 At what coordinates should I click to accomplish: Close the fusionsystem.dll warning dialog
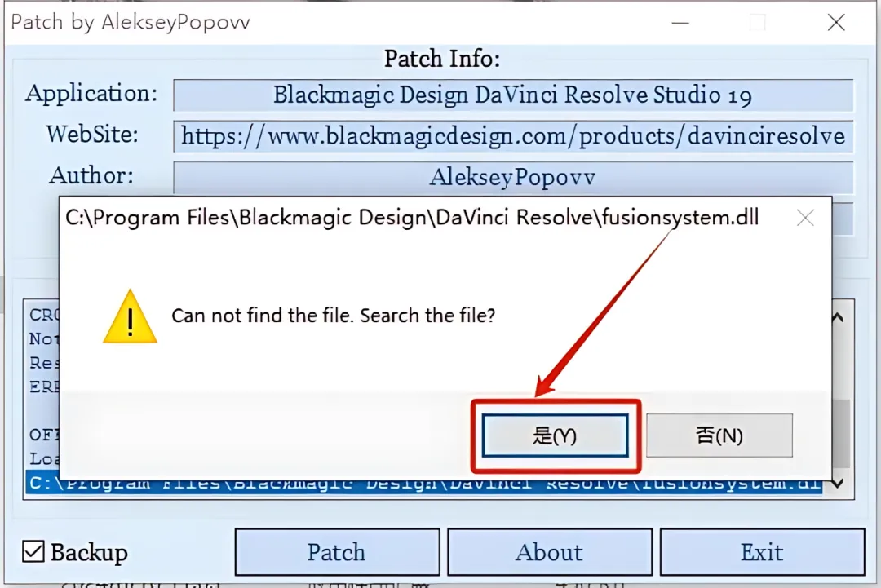click(805, 218)
